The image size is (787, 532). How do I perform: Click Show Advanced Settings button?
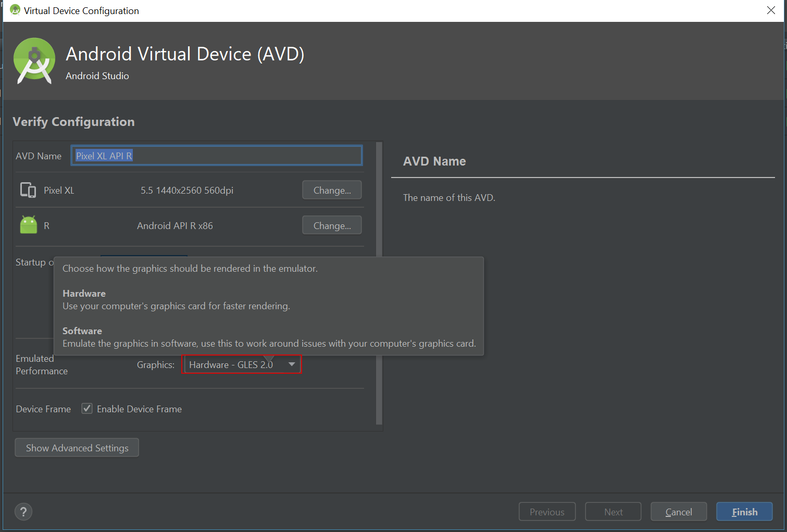tap(77, 448)
